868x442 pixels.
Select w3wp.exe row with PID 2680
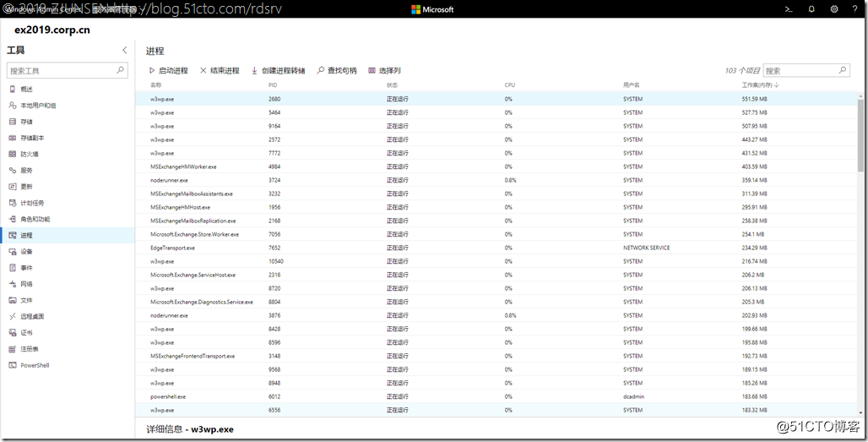[496, 99]
